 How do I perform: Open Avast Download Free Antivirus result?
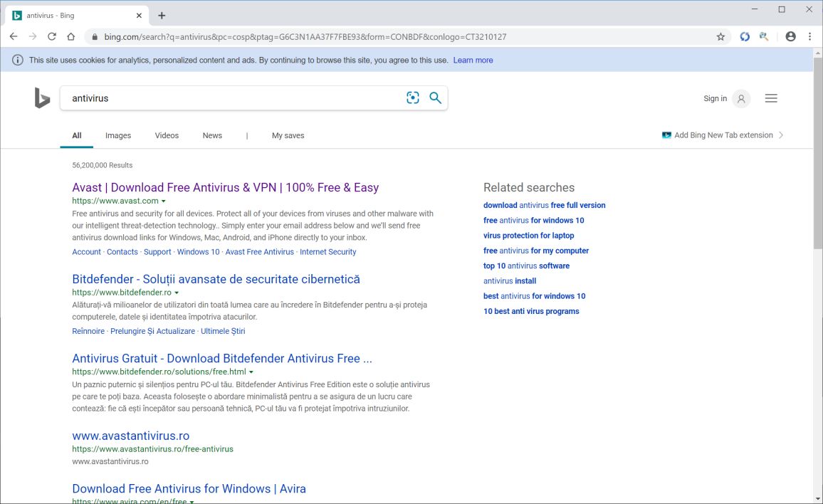(x=225, y=187)
